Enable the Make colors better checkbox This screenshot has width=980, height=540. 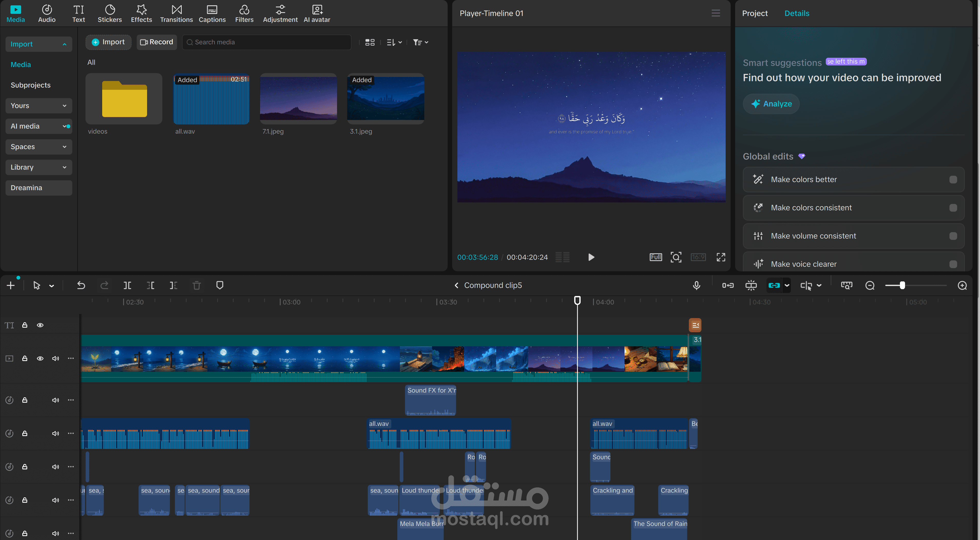click(x=953, y=180)
